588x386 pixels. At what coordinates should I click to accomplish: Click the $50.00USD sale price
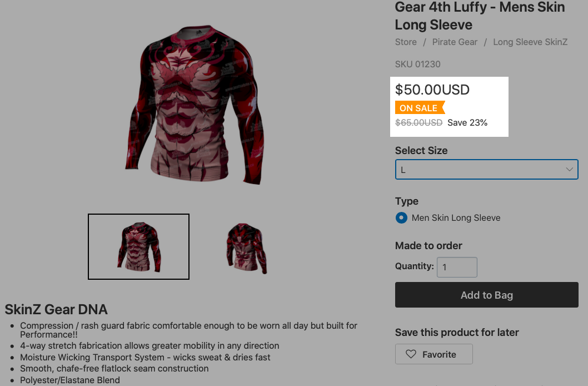coord(432,90)
